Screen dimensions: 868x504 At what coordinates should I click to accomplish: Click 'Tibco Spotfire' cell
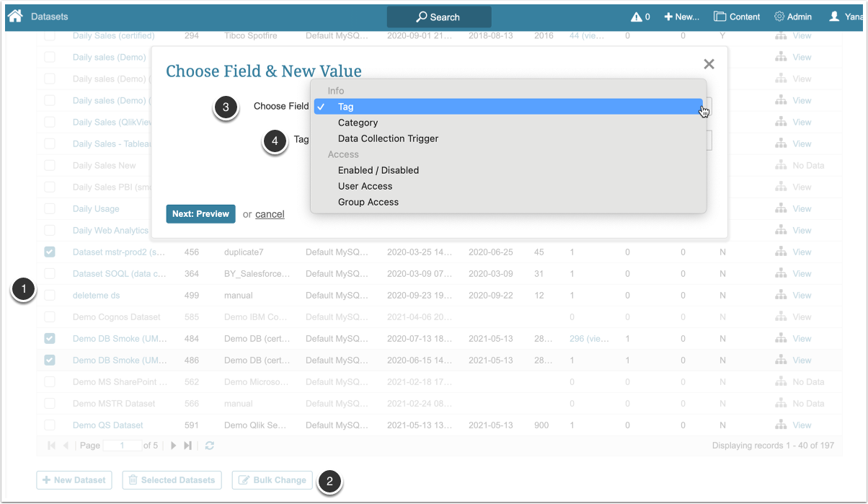(252, 36)
